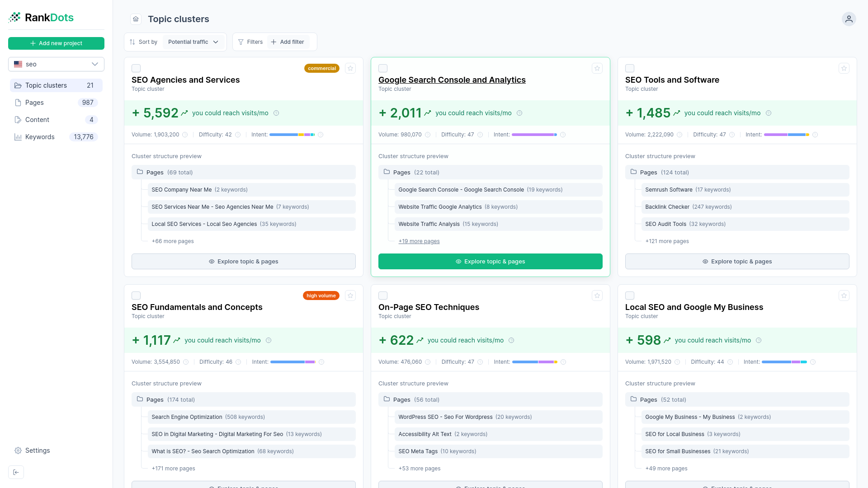Click info icon beside 622 visits/mo

click(x=511, y=340)
